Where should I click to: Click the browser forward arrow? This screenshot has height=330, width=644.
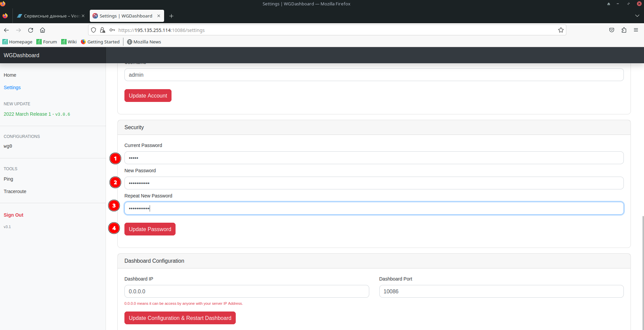pos(18,30)
